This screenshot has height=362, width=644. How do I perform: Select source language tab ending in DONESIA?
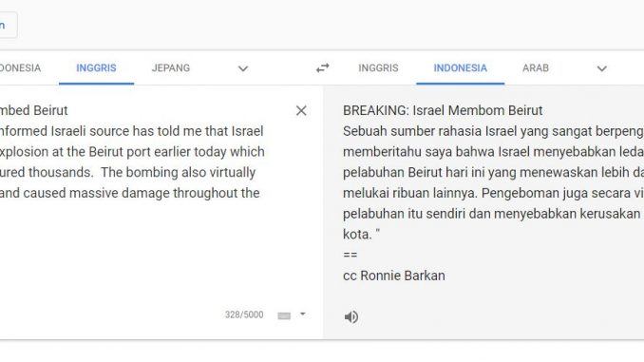[20, 68]
